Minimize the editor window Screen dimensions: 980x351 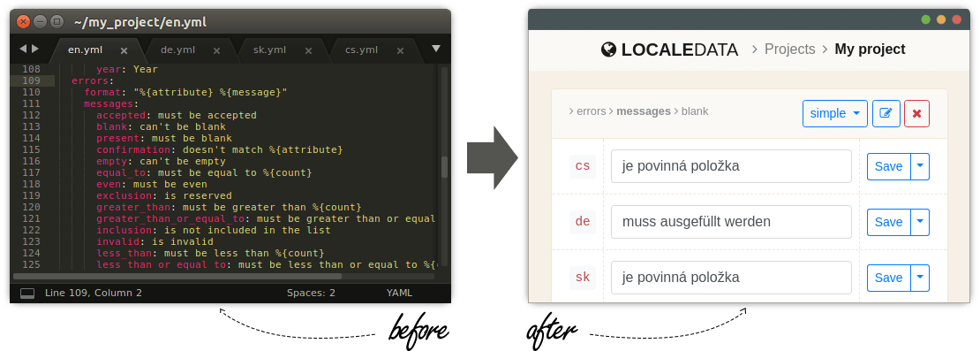tap(40, 21)
